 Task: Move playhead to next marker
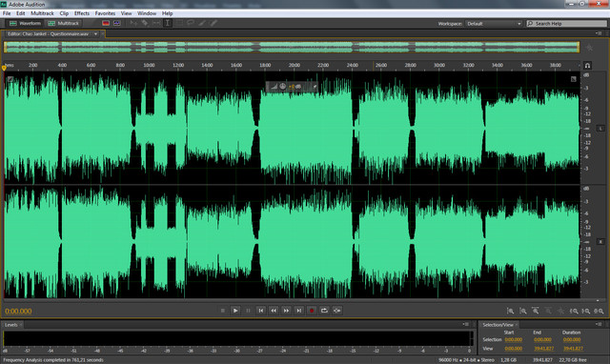(x=298, y=311)
